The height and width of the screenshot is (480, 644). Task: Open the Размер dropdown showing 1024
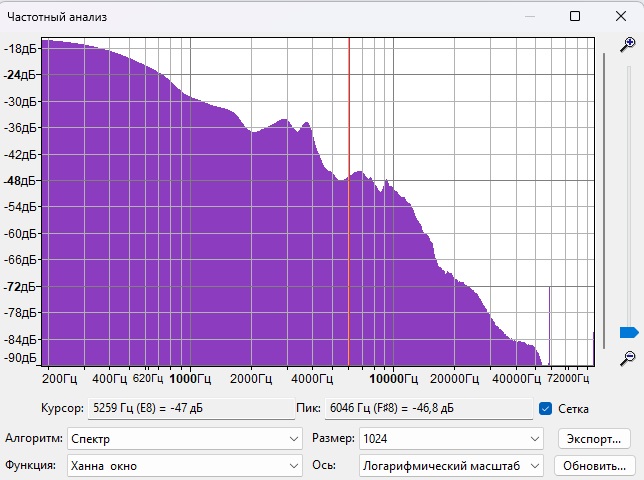pos(451,439)
